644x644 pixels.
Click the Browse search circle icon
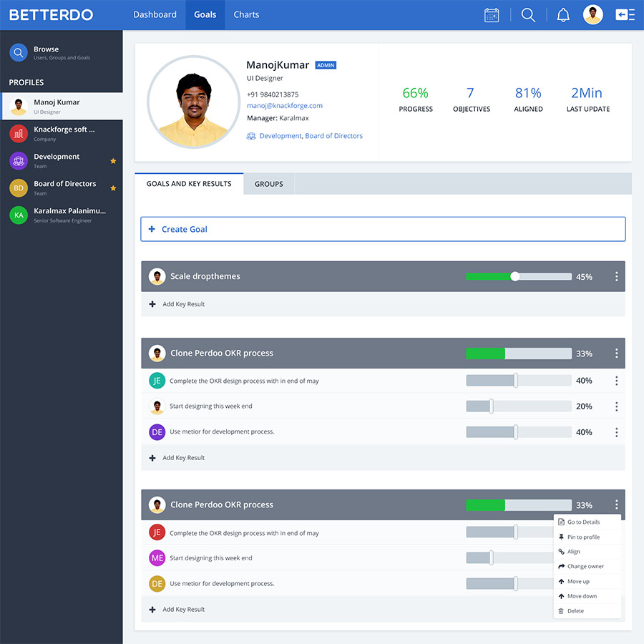click(19, 52)
